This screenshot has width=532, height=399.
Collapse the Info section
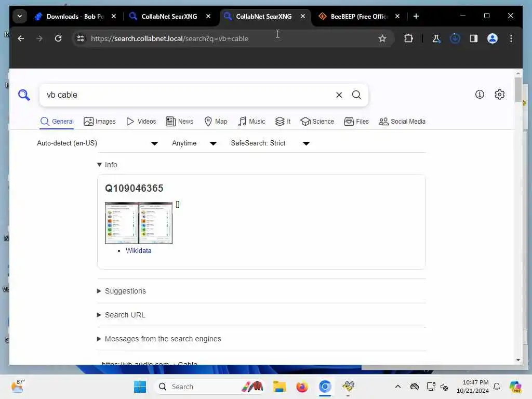click(x=107, y=165)
